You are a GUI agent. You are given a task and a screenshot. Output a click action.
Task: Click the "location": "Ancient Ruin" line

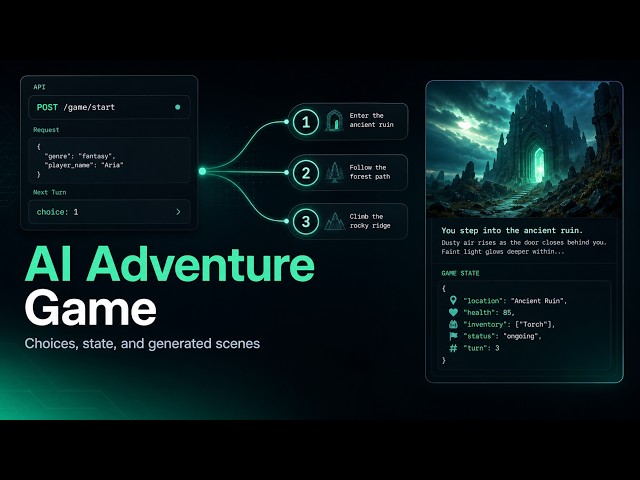(x=515, y=301)
